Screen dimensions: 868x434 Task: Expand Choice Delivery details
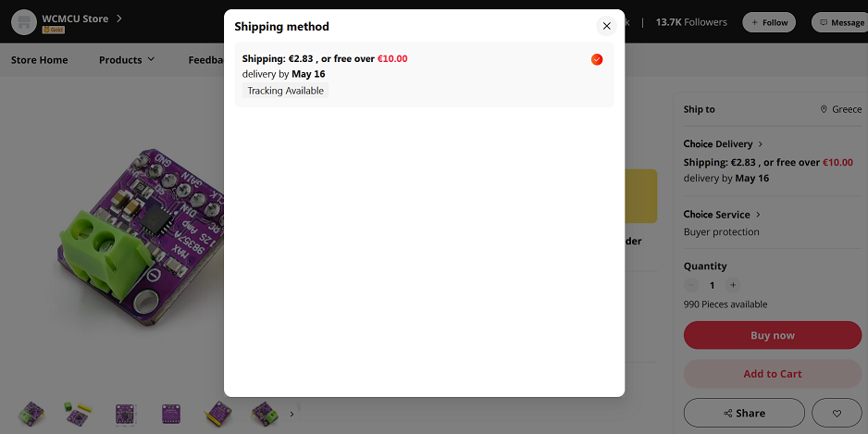point(723,144)
